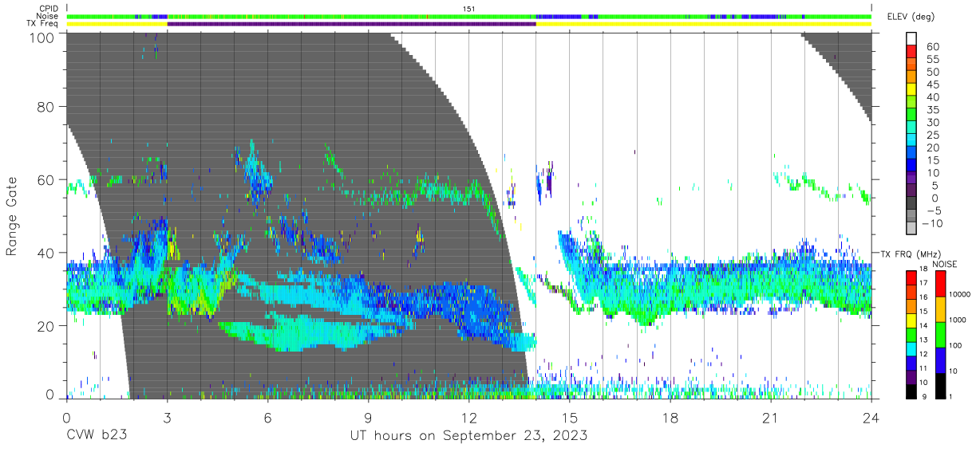980x452 pixels.
Task: Click "UT hours on September 23, 2023" axis title
Action: tap(469, 436)
